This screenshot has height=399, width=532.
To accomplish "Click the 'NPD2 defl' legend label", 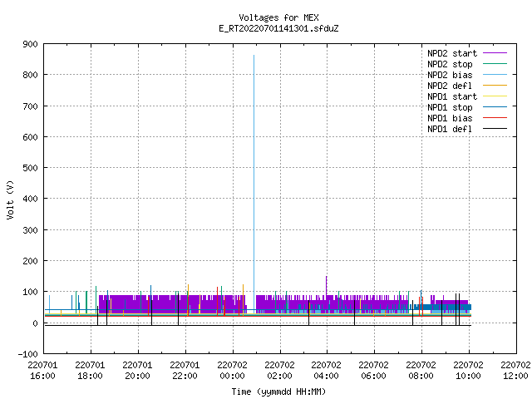I will click(450, 86).
